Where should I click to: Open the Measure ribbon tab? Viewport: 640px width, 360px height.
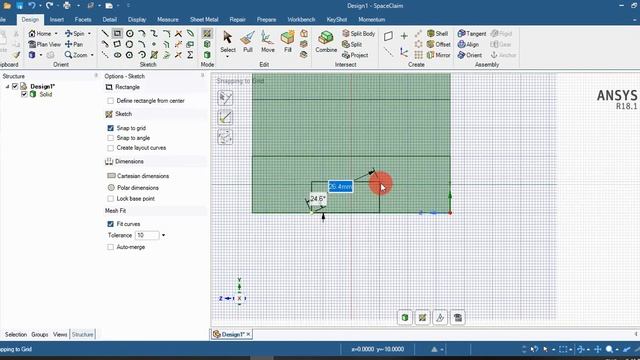pos(168,20)
